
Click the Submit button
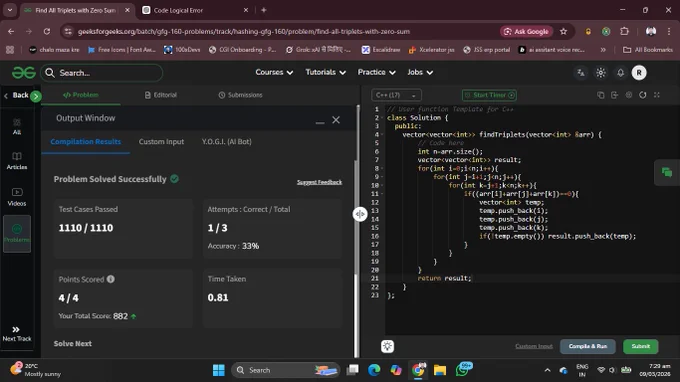coord(641,346)
